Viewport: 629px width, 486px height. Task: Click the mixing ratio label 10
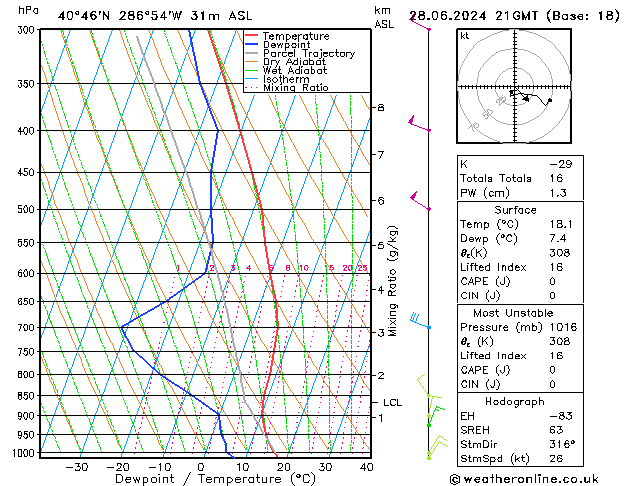click(x=304, y=268)
